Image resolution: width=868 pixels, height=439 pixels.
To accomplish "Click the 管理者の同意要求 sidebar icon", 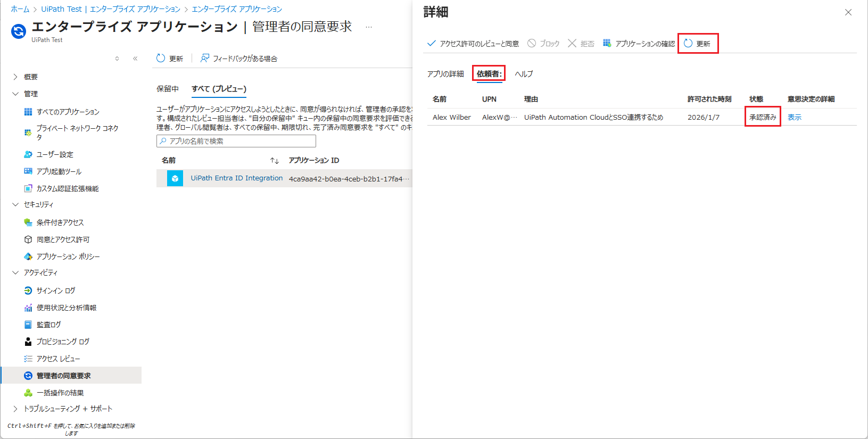I will pos(28,376).
